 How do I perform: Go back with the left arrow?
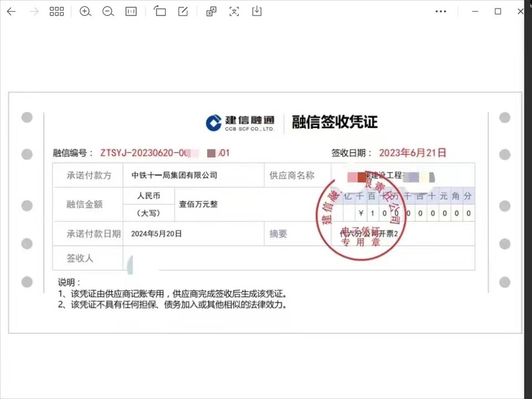11,12
